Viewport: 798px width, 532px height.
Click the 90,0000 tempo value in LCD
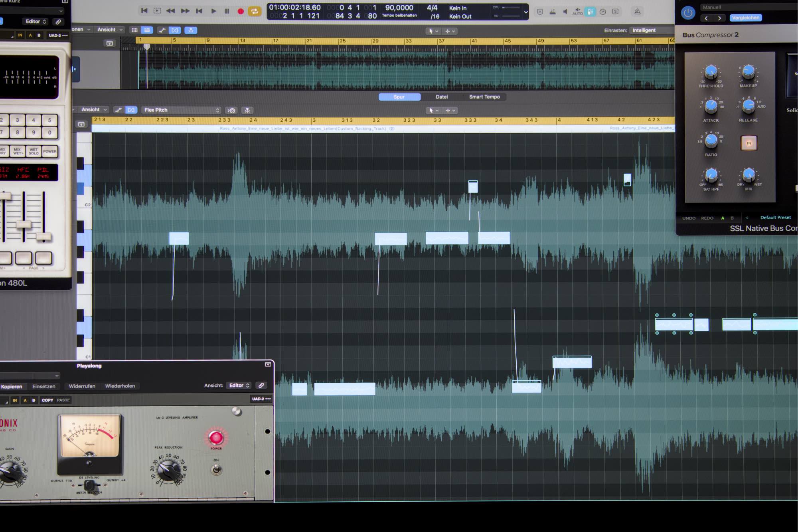click(x=399, y=8)
